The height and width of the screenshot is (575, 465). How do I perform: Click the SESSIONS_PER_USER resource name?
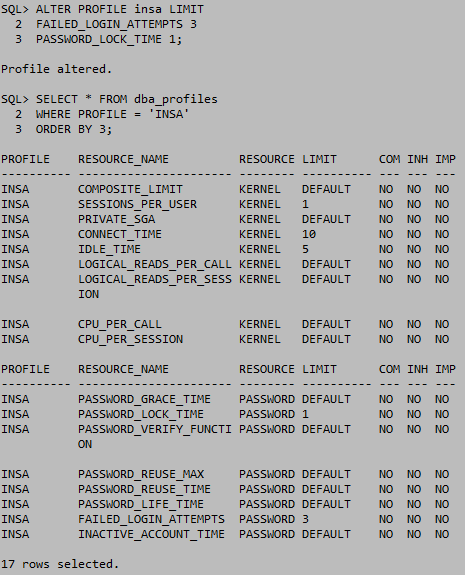(x=137, y=204)
